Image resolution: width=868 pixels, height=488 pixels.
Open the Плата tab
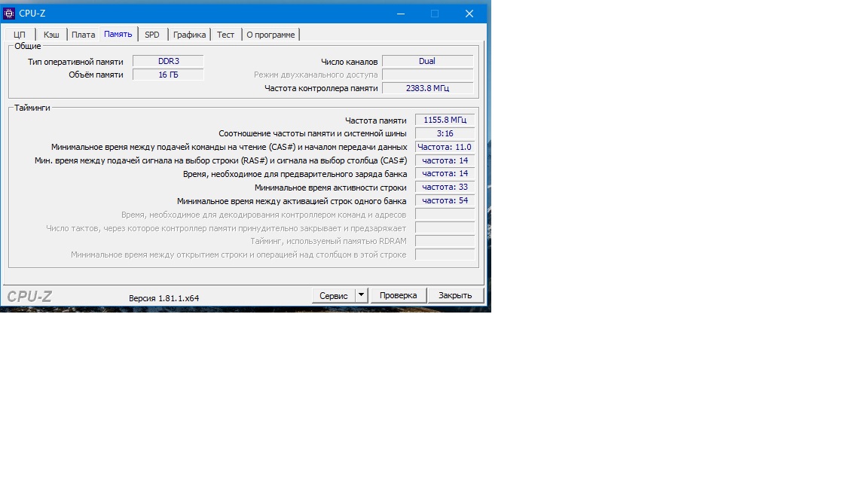(83, 35)
